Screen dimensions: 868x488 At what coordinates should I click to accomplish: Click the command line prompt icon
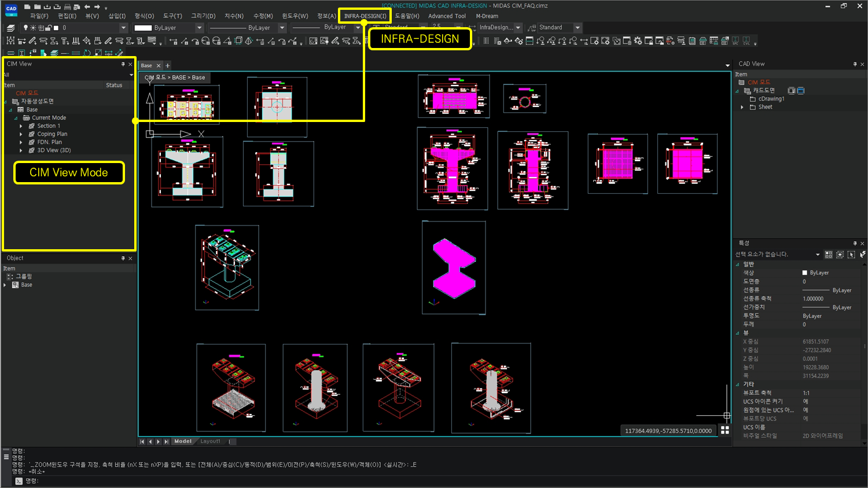tap(19, 481)
